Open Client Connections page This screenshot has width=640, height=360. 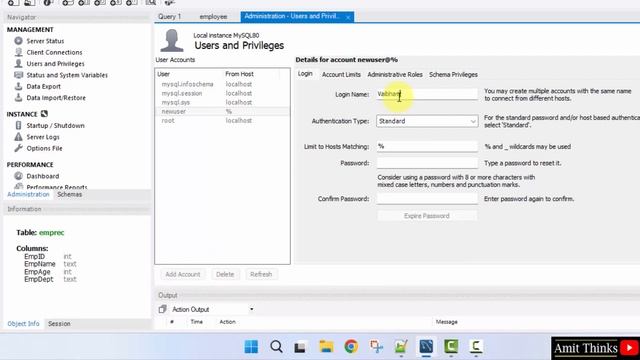pos(54,52)
